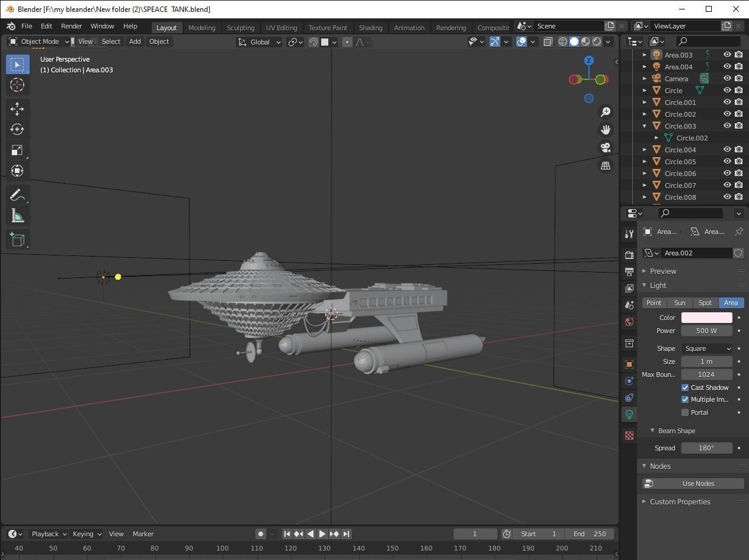Hide Camera in viewport via eye icon
This screenshot has width=749, height=560.
tap(727, 78)
